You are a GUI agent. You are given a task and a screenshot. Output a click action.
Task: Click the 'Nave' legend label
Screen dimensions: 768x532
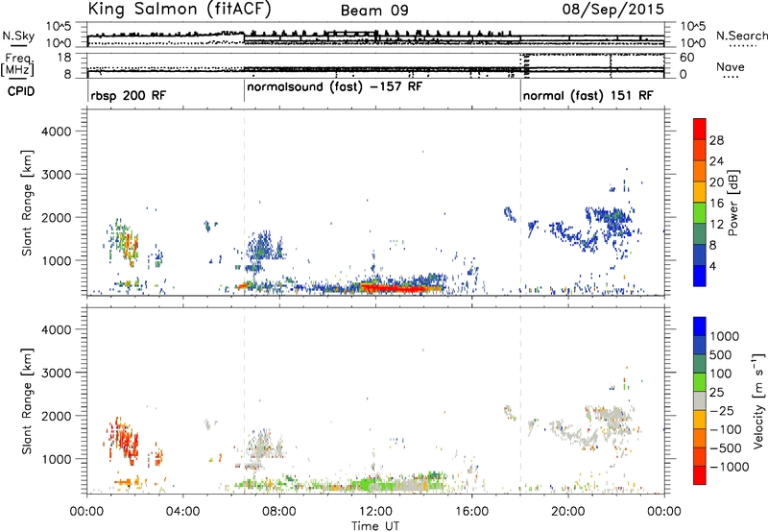pyautogui.click(x=731, y=66)
